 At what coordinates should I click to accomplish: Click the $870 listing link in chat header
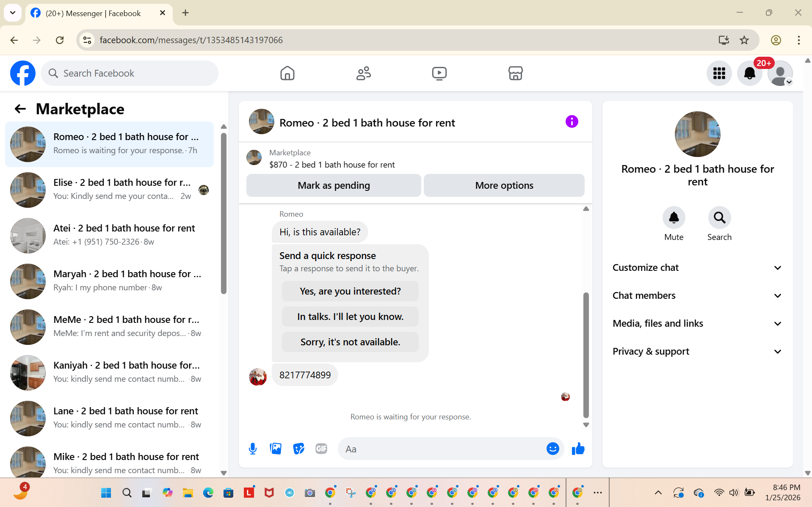[x=332, y=165]
